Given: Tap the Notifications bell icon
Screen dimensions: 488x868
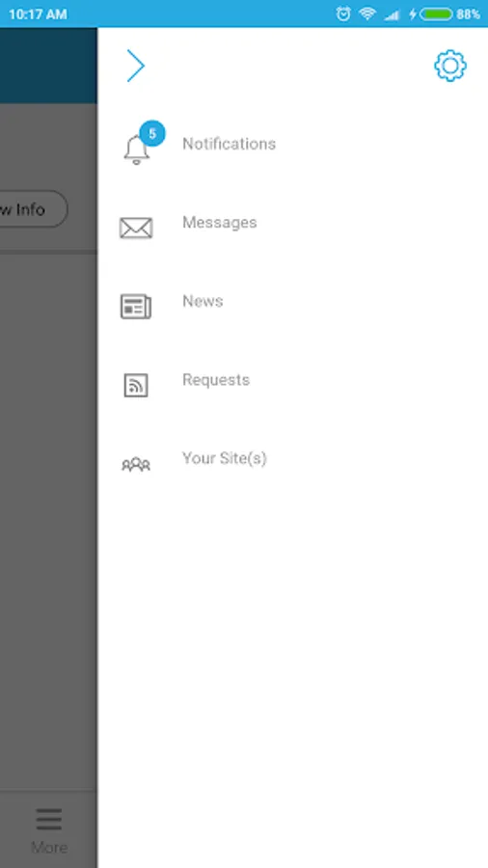Looking at the screenshot, I should point(136,150).
